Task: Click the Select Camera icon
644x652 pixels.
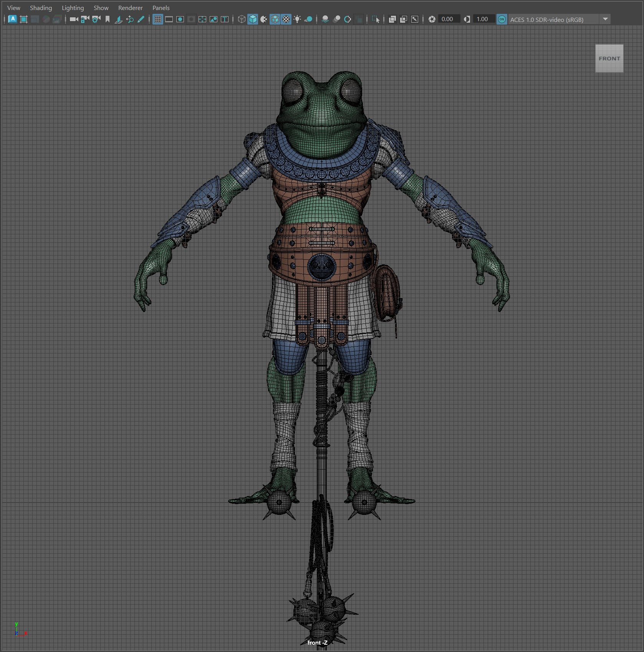Action: point(74,19)
